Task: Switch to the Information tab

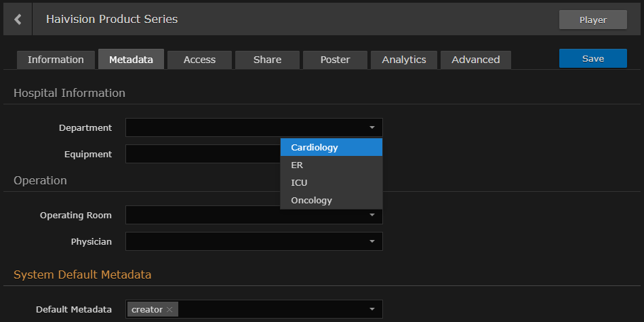Action: 56,60
